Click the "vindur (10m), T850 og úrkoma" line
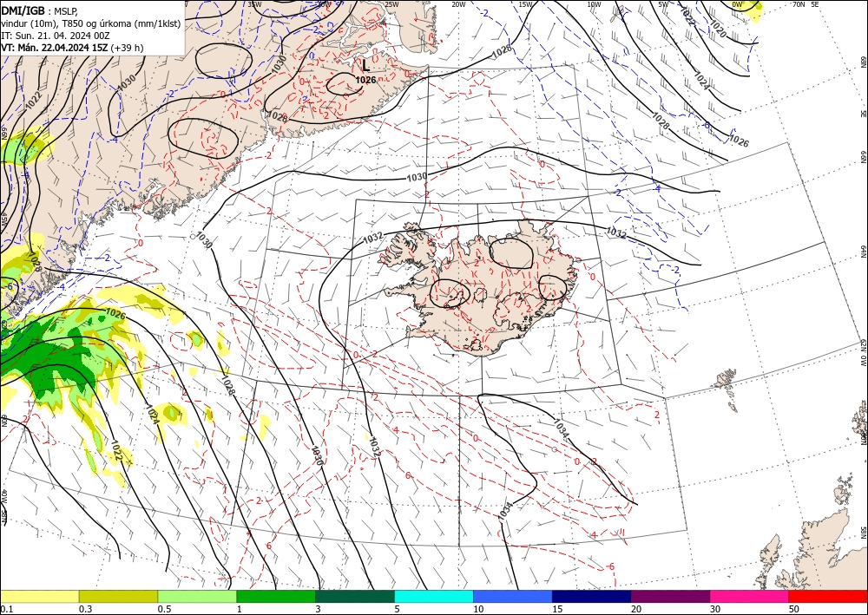 pyautogui.click(x=91, y=23)
